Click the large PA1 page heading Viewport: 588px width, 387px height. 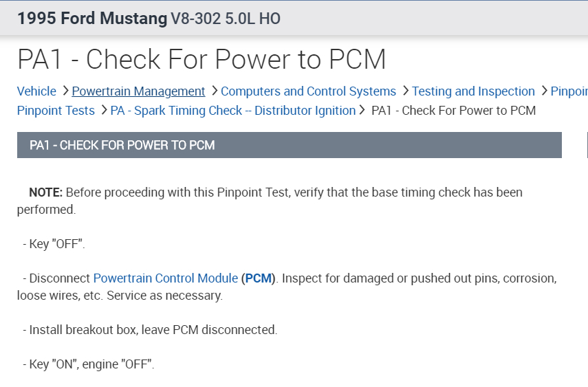click(x=202, y=60)
